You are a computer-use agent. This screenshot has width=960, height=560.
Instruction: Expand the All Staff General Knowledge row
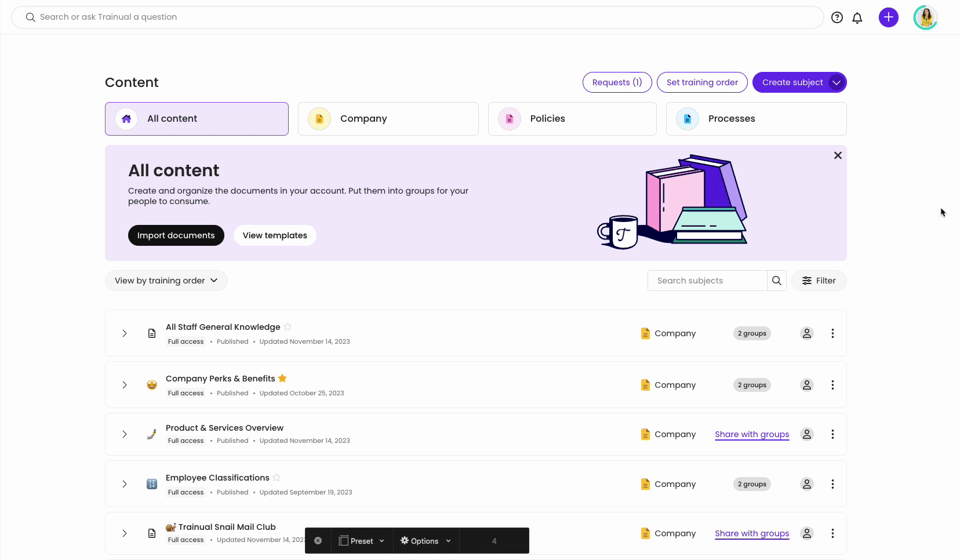[125, 333]
